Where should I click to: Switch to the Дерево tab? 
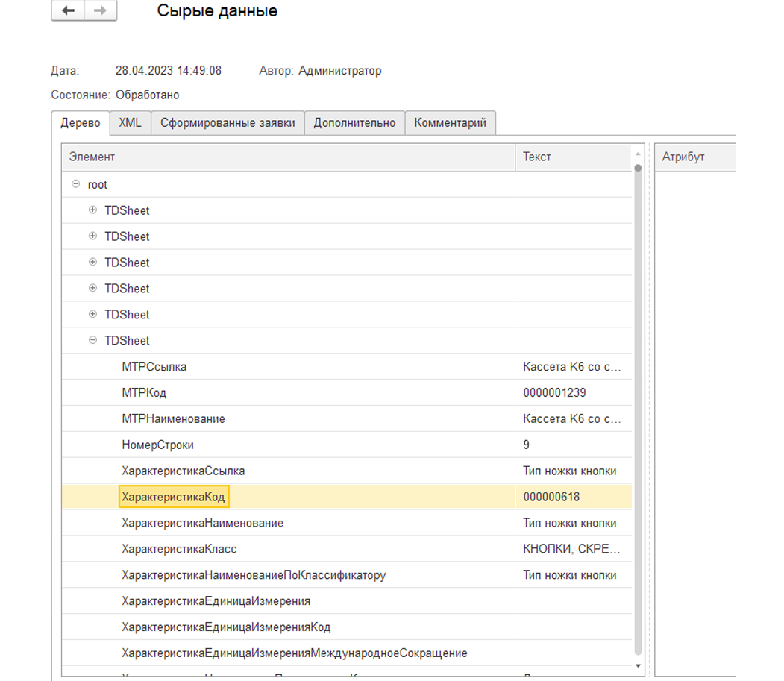81,123
